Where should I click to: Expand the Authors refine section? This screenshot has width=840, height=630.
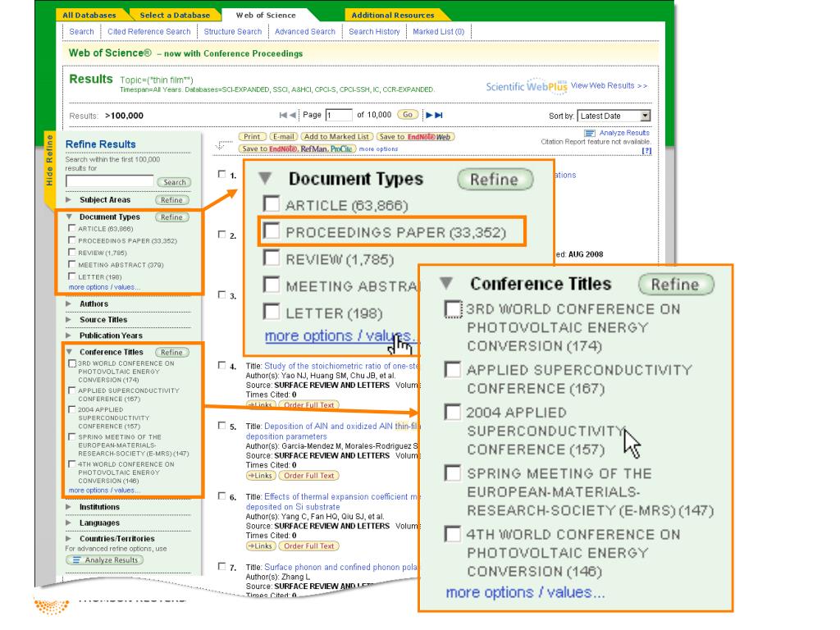[69, 304]
